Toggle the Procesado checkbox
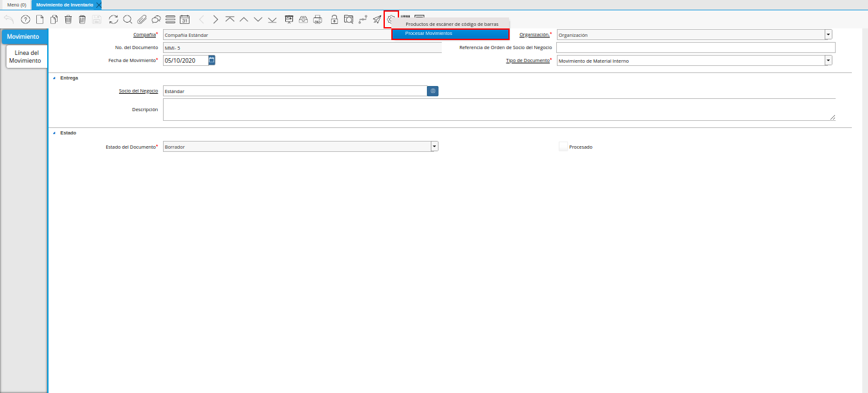Screen dimensions: 868x393 [x=563, y=147]
